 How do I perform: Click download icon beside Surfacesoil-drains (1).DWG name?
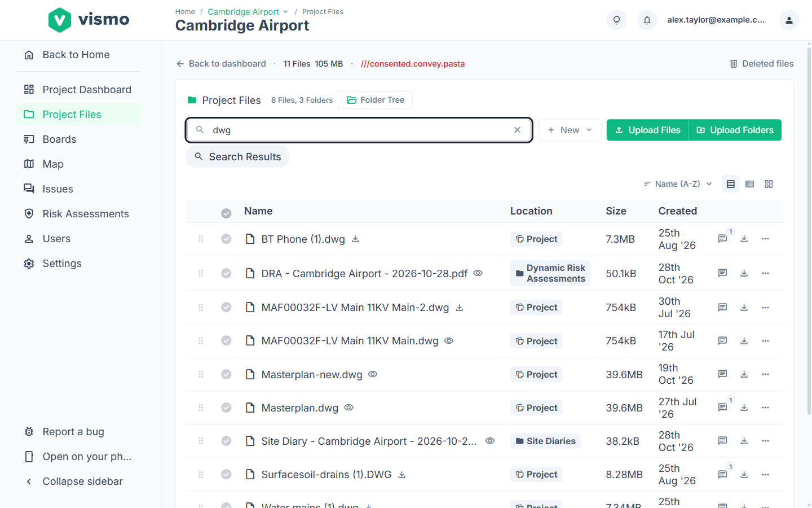pos(402,475)
